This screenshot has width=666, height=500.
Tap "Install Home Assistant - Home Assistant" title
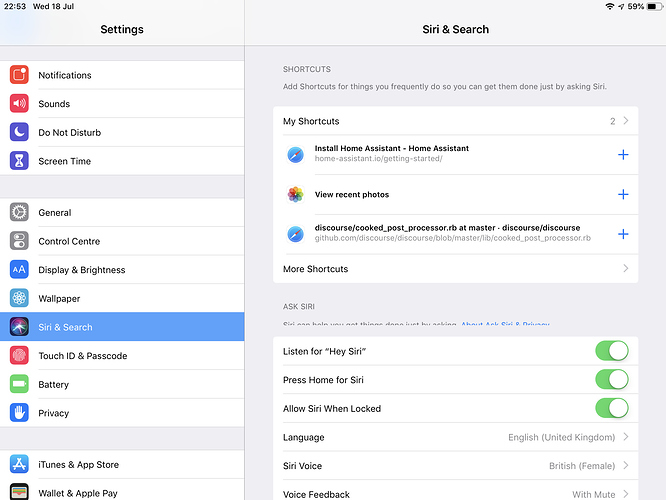pos(392,148)
